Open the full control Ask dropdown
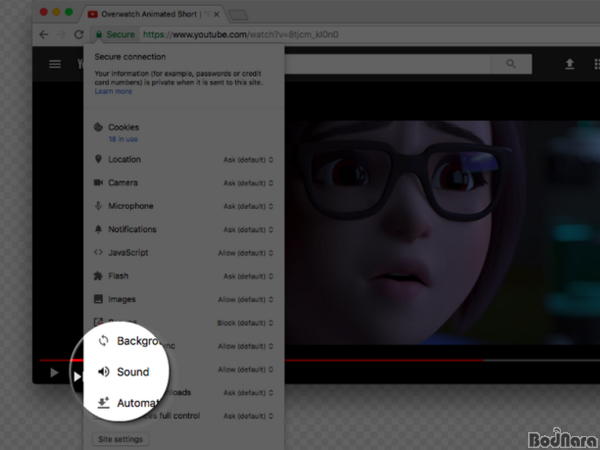Viewport: 600px width, 450px height. point(248,416)
